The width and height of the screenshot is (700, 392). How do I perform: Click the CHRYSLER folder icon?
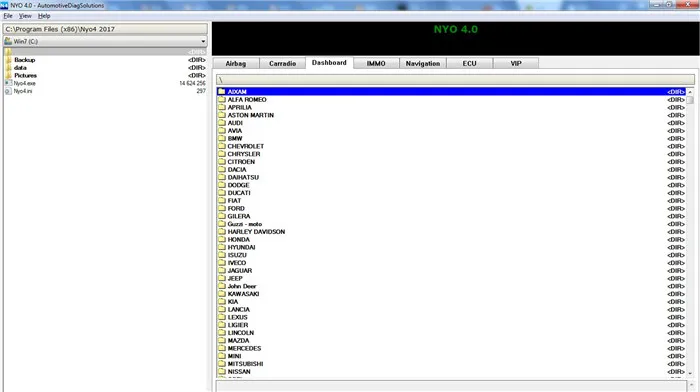click(x=222, y=154)
